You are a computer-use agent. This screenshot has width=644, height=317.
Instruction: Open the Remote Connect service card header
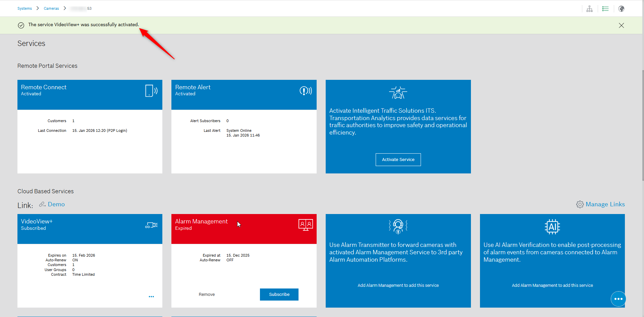(x=90, y=95)
